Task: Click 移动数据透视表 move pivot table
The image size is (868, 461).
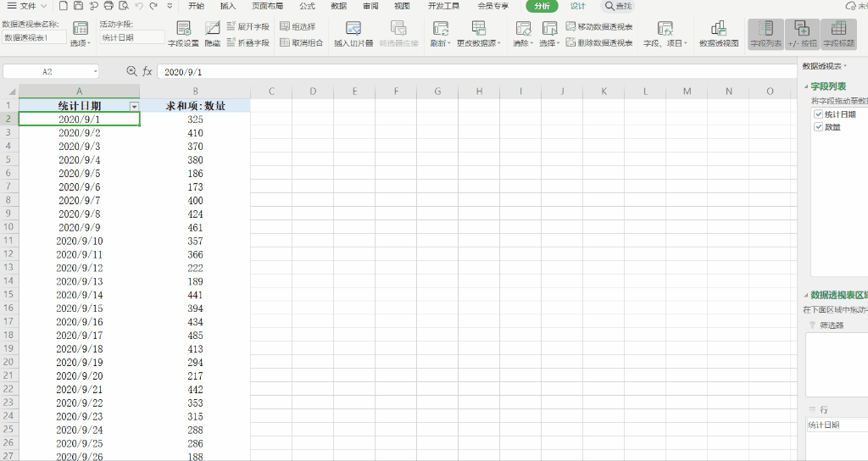Action: (x=599, y=26)
